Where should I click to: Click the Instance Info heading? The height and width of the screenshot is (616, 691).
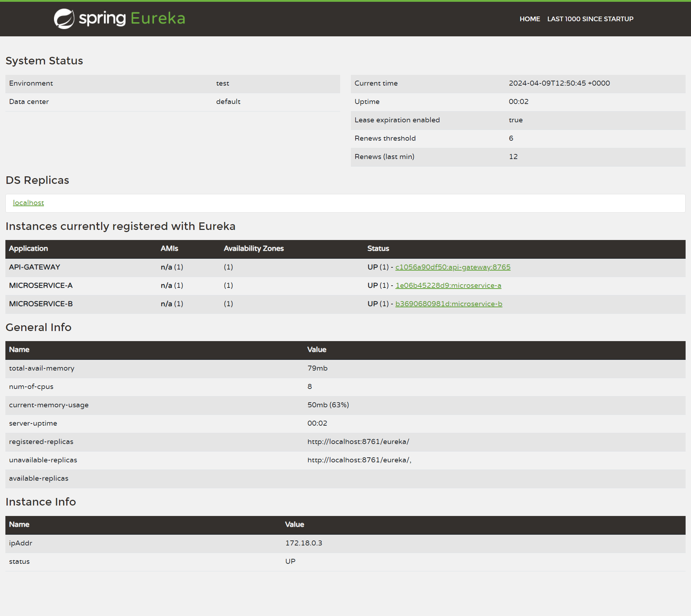41,502
